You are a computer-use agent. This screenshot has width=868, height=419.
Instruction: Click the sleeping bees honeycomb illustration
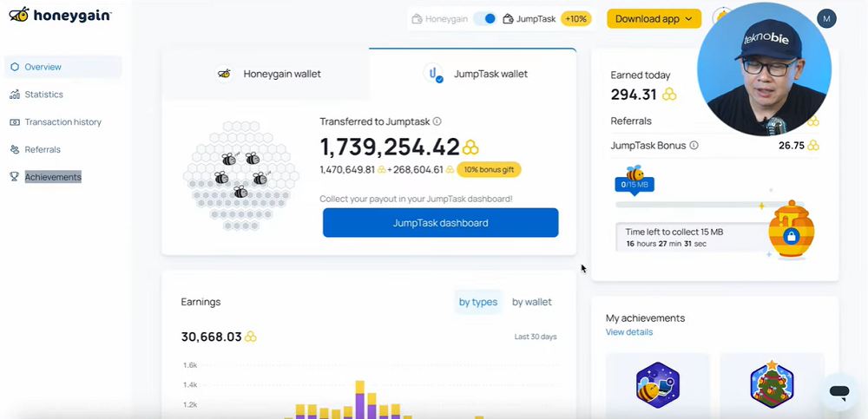[240, 175]
